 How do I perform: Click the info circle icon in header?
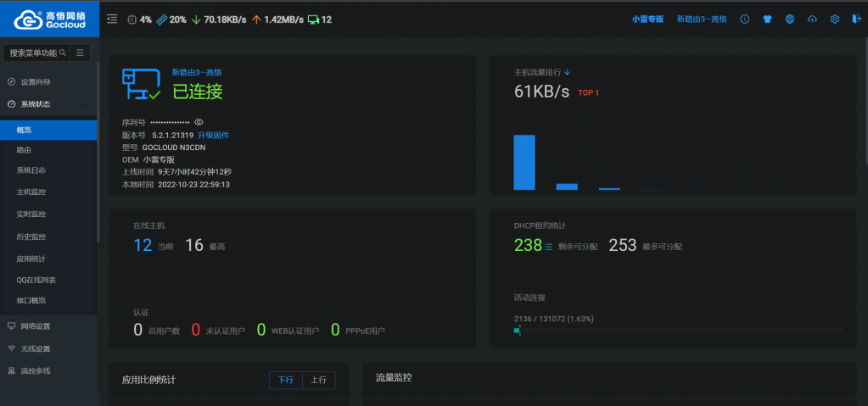[745, 19]
